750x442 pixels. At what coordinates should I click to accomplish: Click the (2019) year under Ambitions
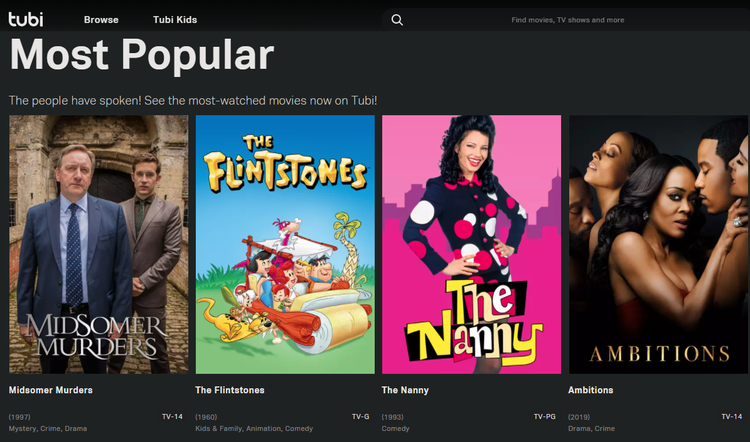579,417
